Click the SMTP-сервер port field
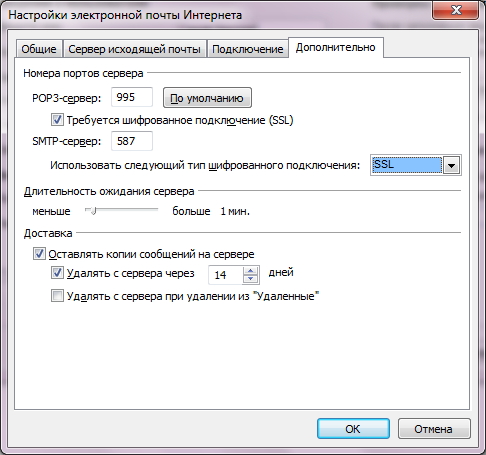Image resolution: width=486 pixels, height=455 pixels. click(132, 141)
